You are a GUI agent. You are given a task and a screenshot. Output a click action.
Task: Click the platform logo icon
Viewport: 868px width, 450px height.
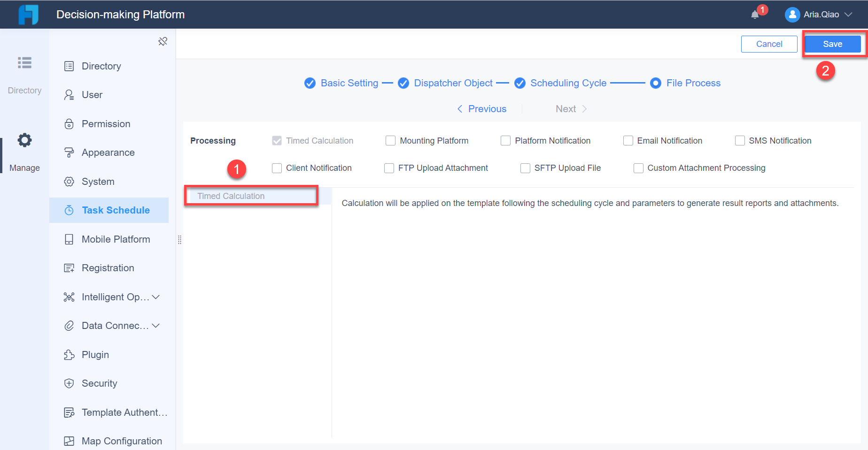(28, 15)
